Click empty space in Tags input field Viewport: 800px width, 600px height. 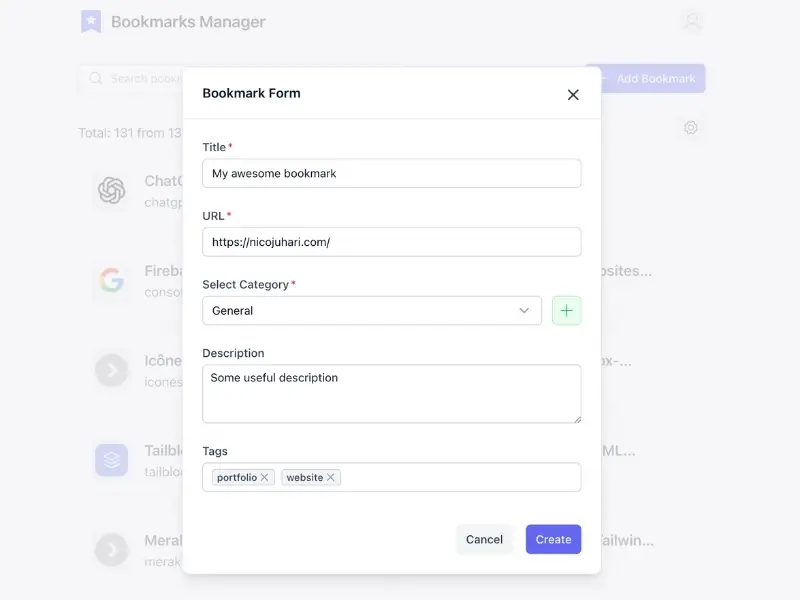(x=460, y=478)
